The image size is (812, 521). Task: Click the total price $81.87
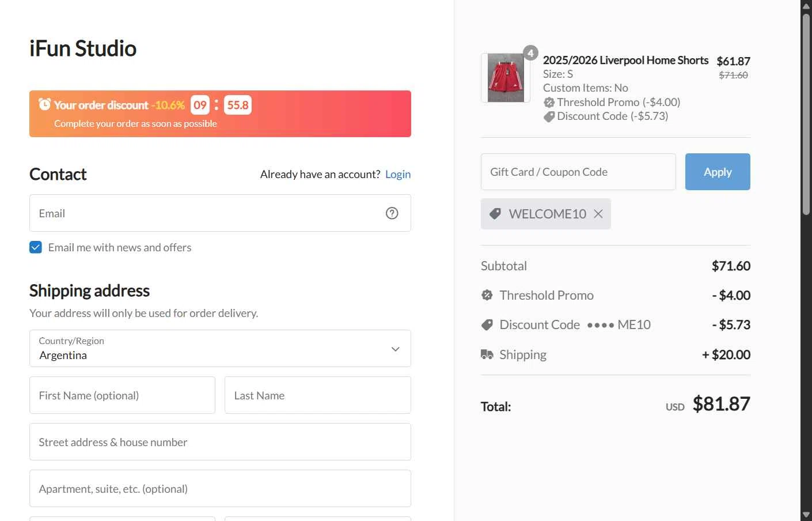(721, 404)
